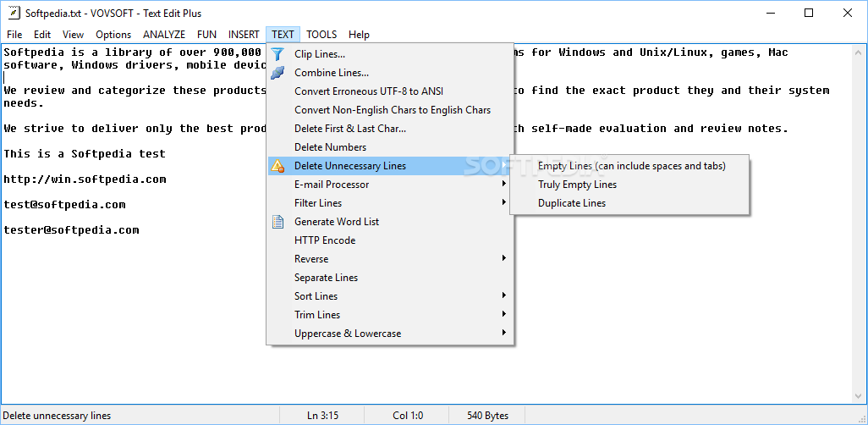Select Delete Unnecessary Lines entry
Screen dimensions: 868x425
391,166
